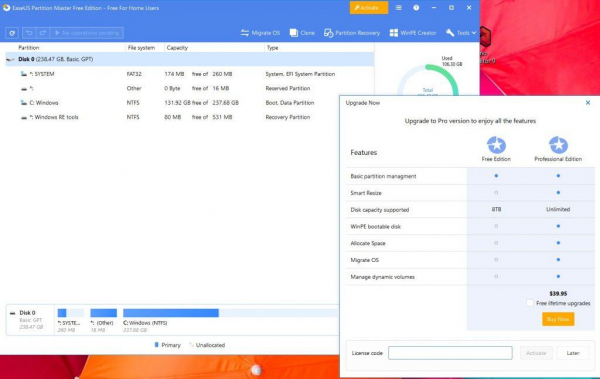Viewport: 600px width, 379px height.
Task: Click the refresh disk icon in toolbar
Action: click(12, 33)
